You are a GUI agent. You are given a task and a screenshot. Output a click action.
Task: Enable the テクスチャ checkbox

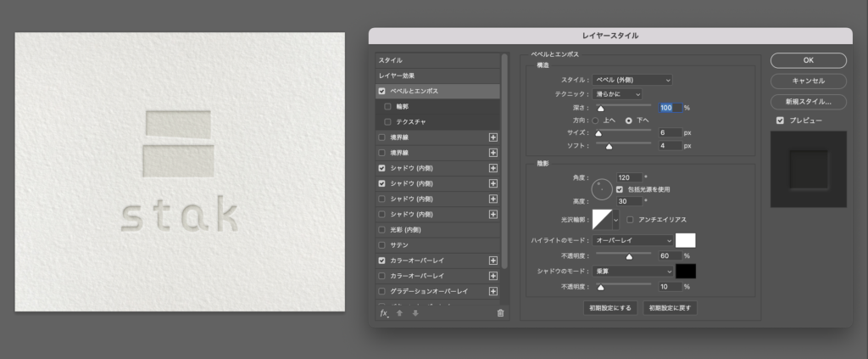tap(387, 121)
